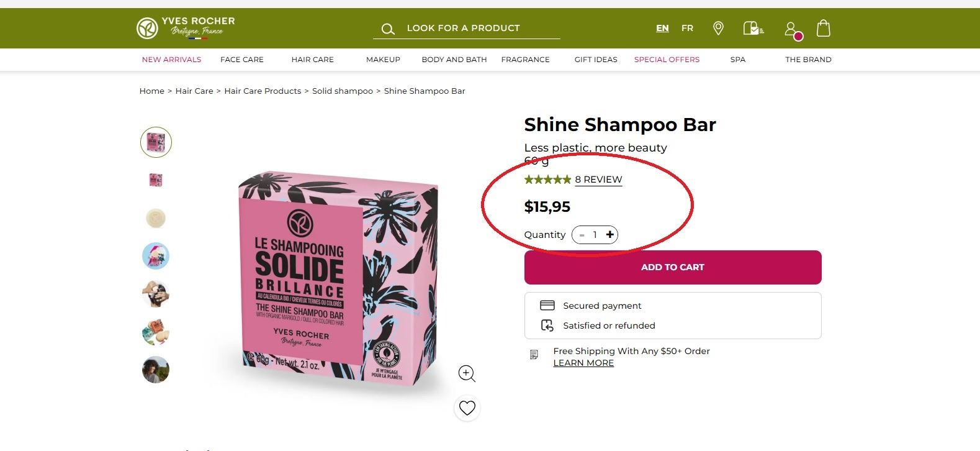Switch site language to FR

click(x=687, y=28)
